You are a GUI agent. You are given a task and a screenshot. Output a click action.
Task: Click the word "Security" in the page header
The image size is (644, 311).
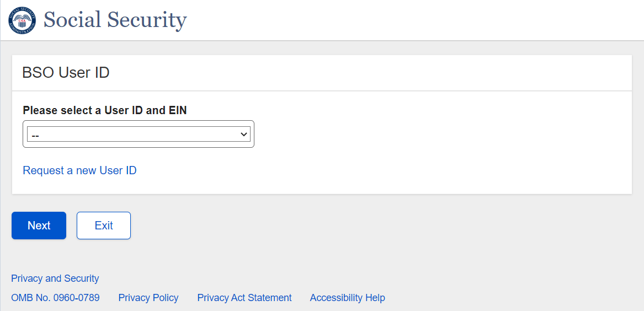147,20
